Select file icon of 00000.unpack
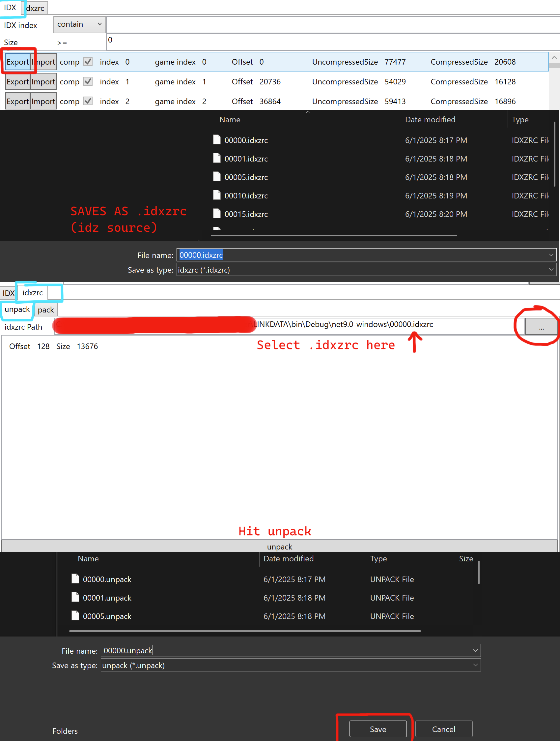Screen dimensions: 560x741 [x=75, y=578]
